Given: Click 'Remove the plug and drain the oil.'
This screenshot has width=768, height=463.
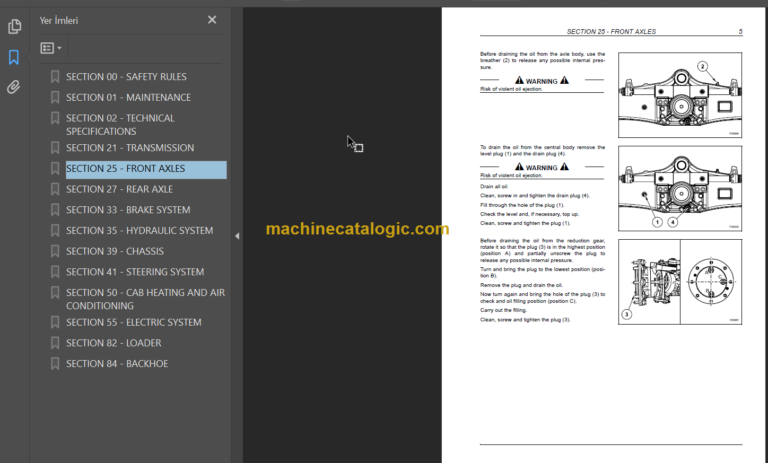Looking at the screenshot, I should (x=522, y=285).
